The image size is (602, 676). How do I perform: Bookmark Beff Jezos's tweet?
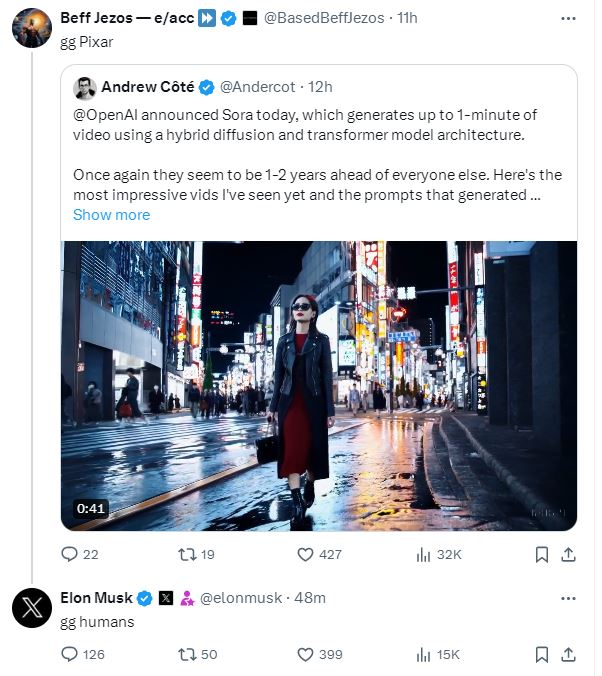coord(542,554)
